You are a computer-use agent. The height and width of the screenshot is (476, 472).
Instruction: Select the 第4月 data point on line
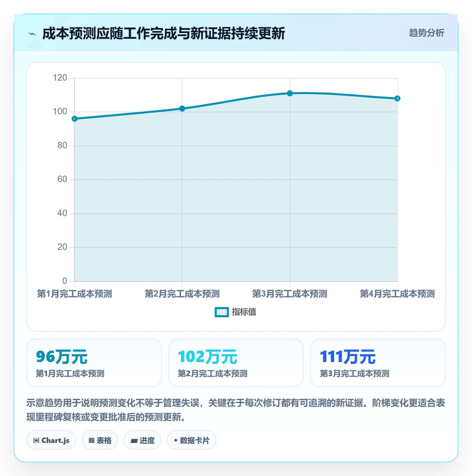click(397, 98)
